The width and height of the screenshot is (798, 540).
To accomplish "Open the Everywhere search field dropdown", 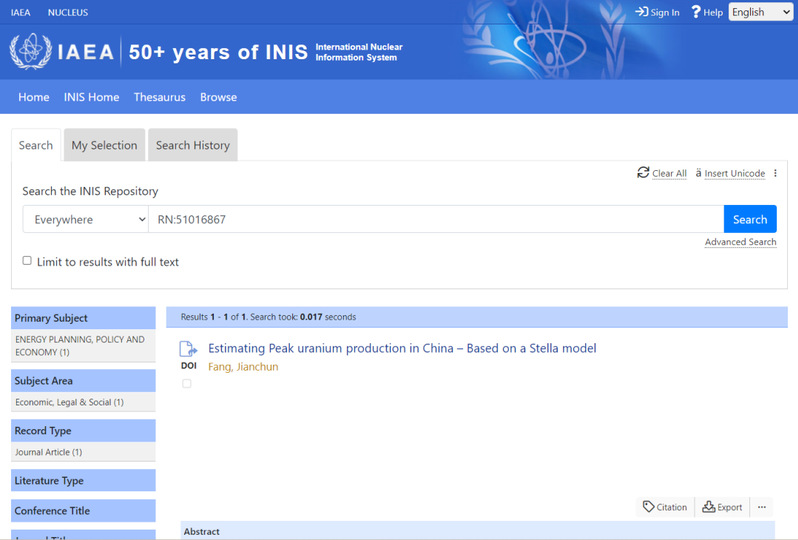I will click(86, 220).
